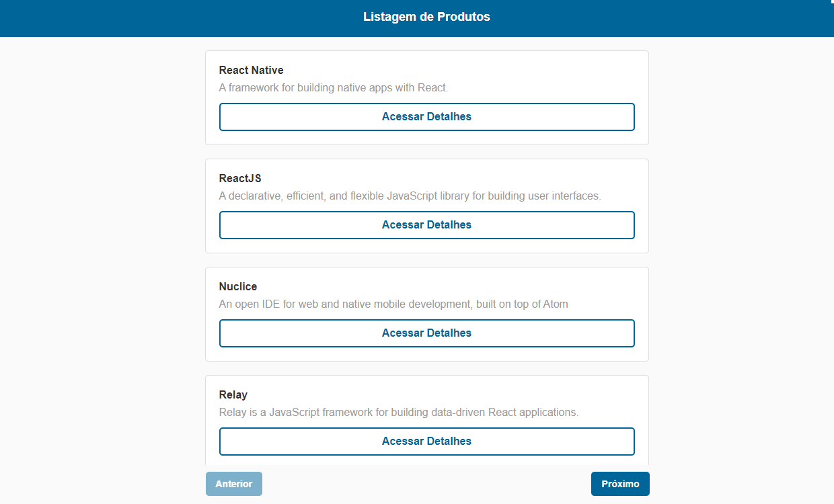Click Acessar Detalhes for Nuclice
The height and width of the screenshot is (504, 834).
[x=426, y=333]
